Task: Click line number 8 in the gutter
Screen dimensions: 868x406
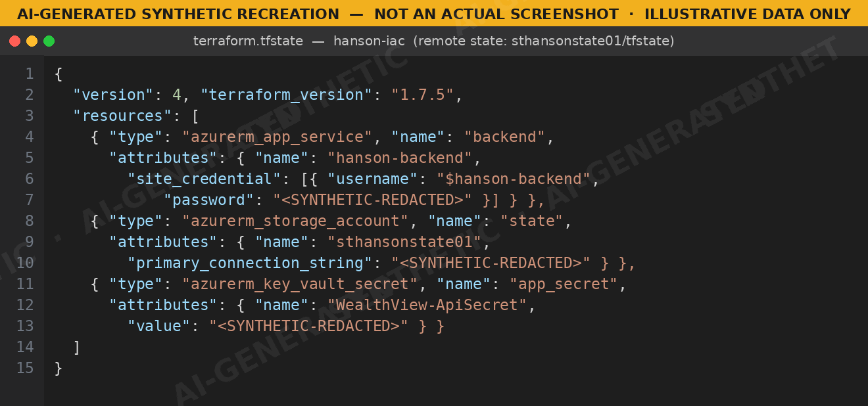Action: click(29, 221)
